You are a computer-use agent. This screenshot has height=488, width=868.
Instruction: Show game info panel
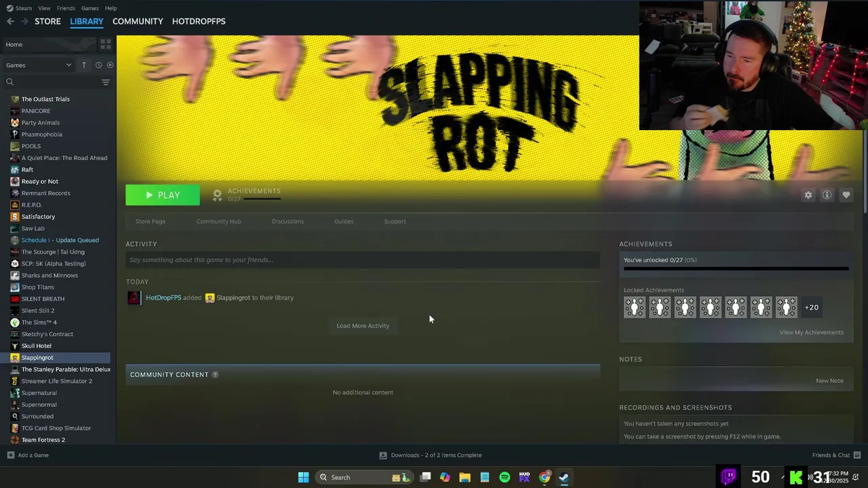click(x=827, y=195)
